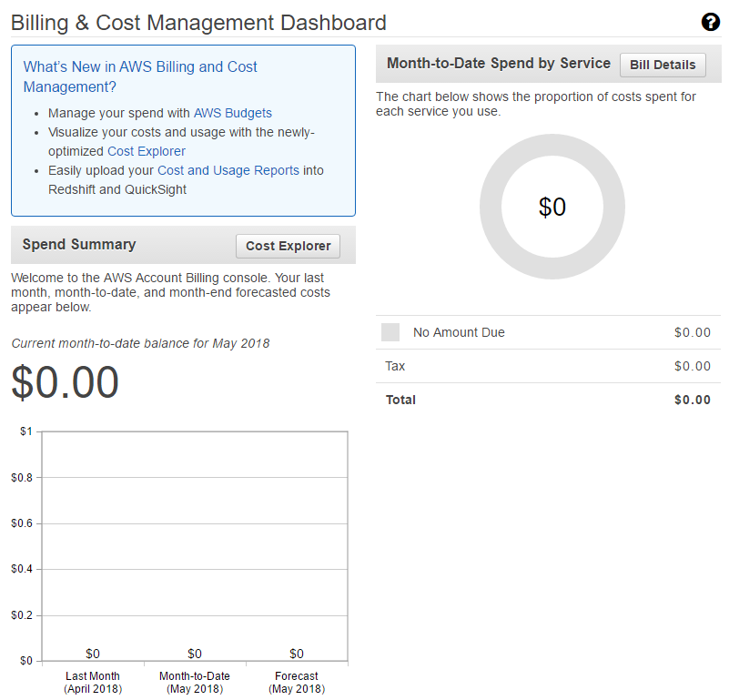The height and width of the screenshot is (700, 729).
Task: Click the Forecast (May 2018) axis label
Action: [x=296, y=683]
